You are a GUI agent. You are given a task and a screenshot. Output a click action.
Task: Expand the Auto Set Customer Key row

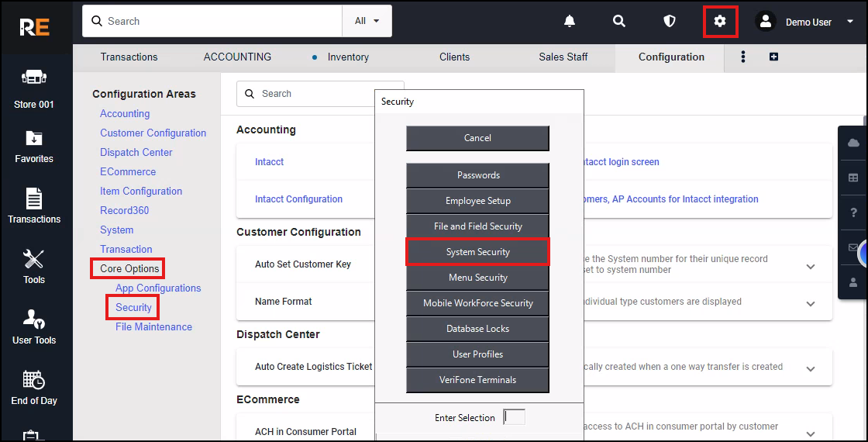tap(811, 267)
